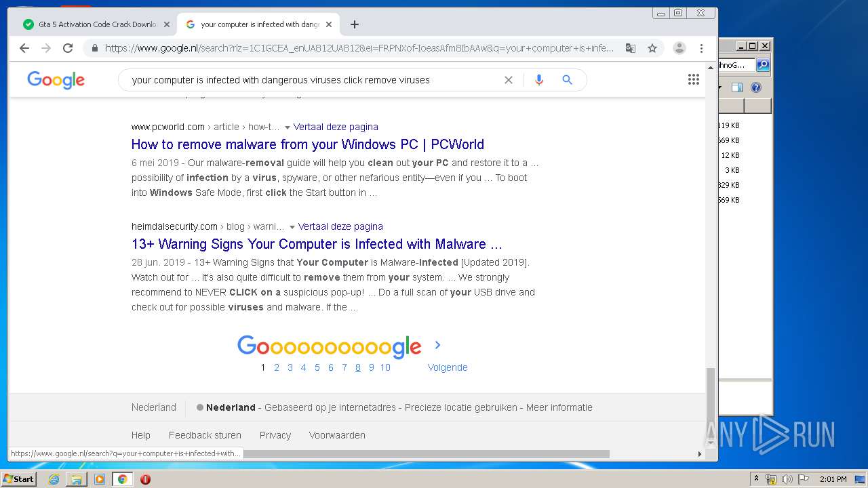Click the address bar URL

point(359,48)
